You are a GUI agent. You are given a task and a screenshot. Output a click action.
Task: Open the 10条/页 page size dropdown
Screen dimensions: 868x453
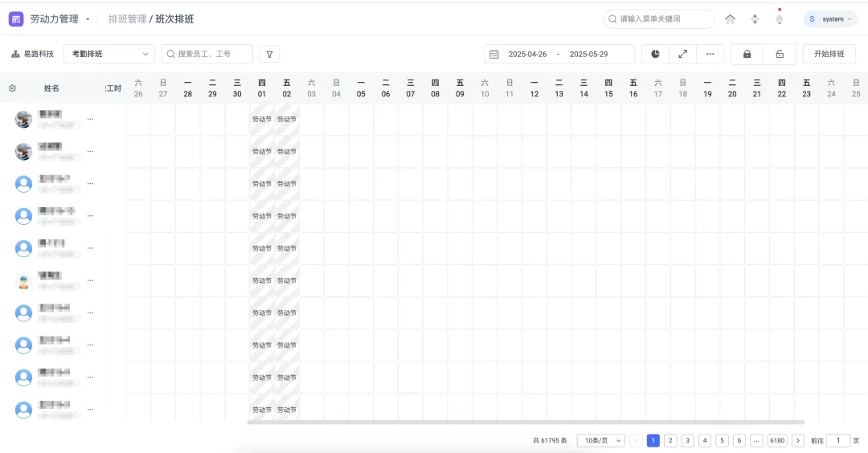(600, 441)
